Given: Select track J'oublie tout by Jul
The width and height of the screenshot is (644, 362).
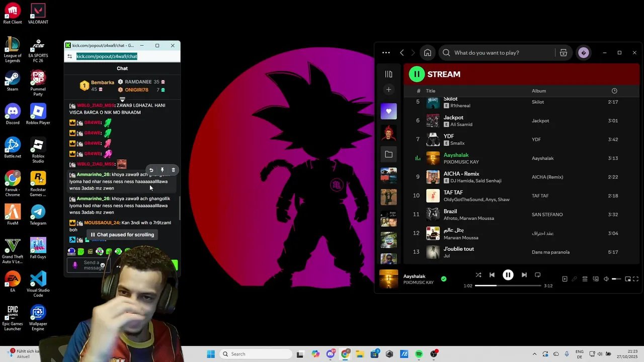Looking at the screenshot, I should (521, 252).
